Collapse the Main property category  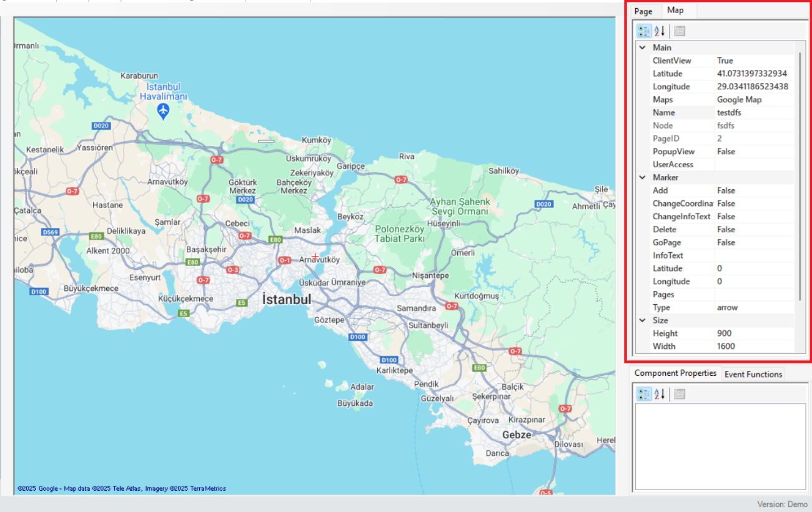(643, 47)
